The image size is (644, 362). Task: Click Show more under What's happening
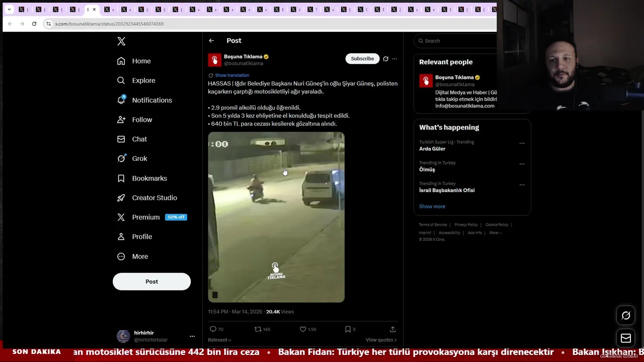432,207
